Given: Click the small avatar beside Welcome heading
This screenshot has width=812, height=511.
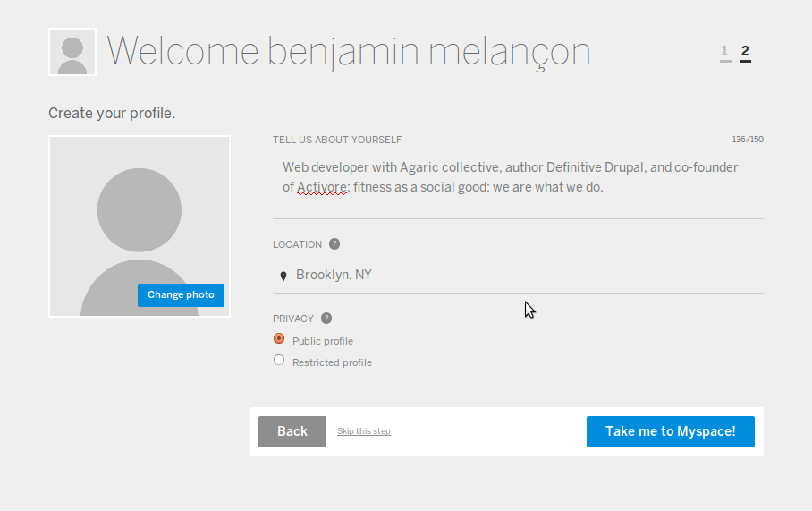Looking at the screenshot, I should [x=72, y=52].
